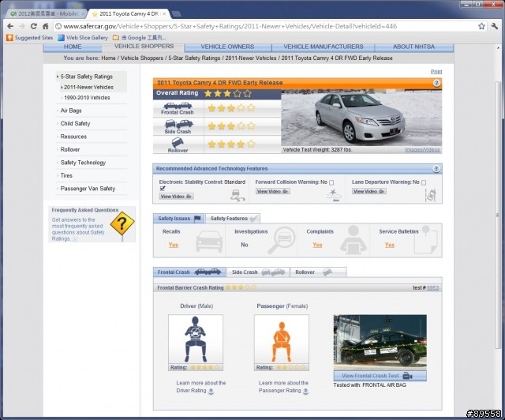
Task: Expand the 5-Star Safety Ratings sidebar item
Action: 86,77
